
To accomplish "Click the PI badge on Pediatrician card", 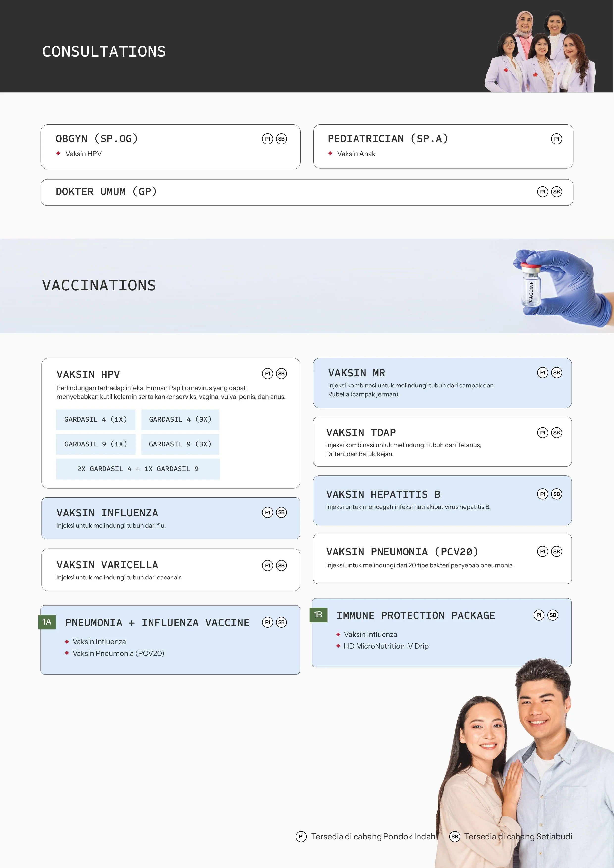I will (x=556, y=139).
